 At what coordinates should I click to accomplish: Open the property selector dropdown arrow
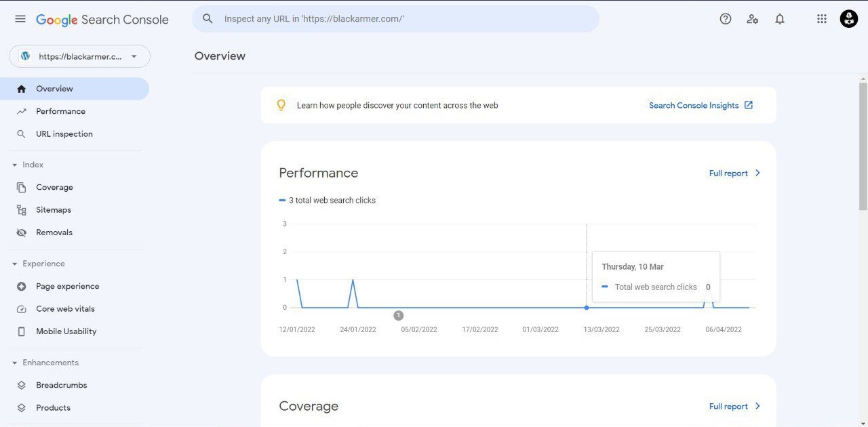tap(134, 56)
